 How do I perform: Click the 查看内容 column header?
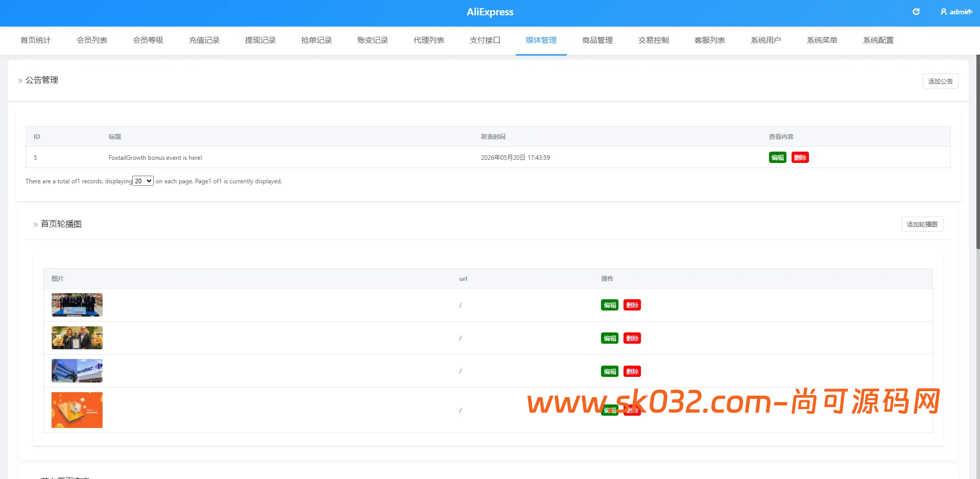[781, 137]
